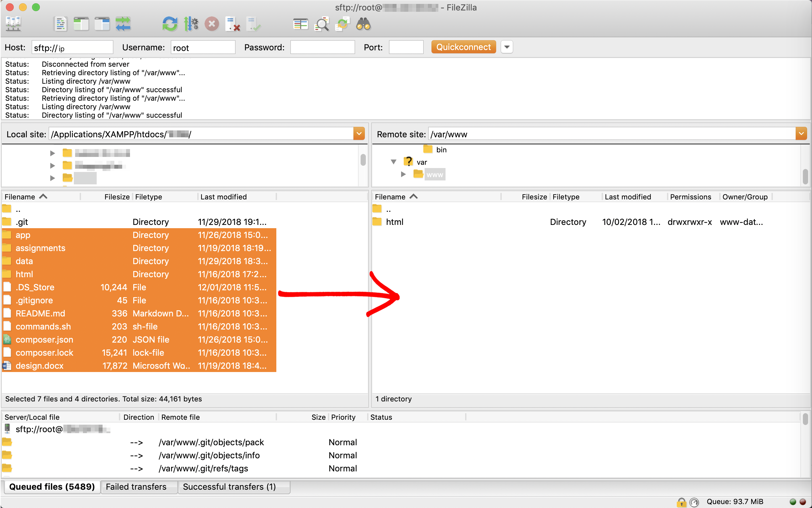The height and width of the screenshot is (508, 812).
Task: Toggle processing of the transfer queue
Action: [191, 24]
